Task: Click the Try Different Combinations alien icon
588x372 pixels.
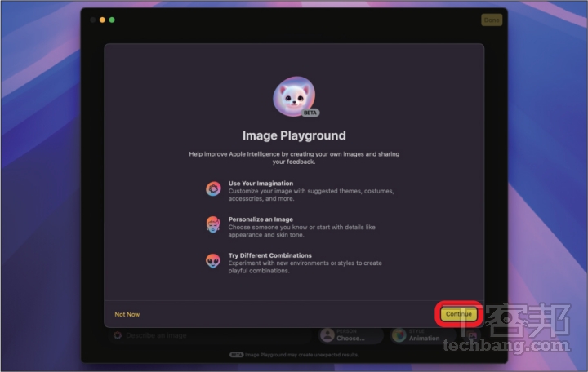Action: 213,261
